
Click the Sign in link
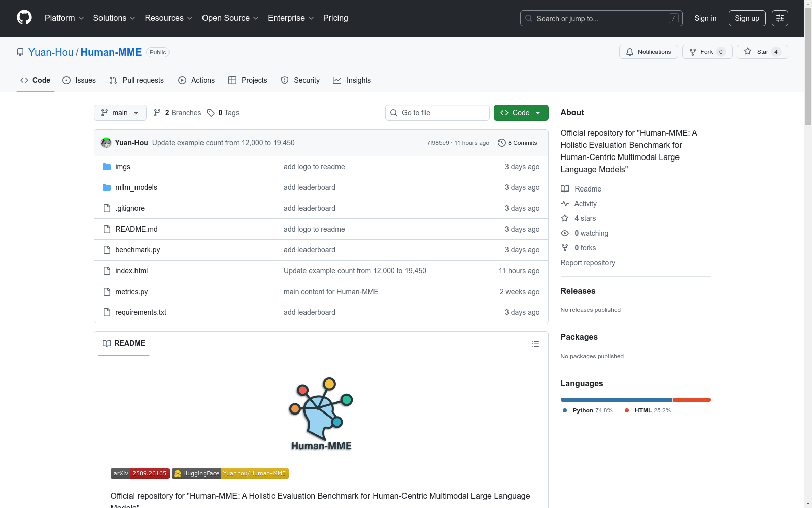coord(705,18)
